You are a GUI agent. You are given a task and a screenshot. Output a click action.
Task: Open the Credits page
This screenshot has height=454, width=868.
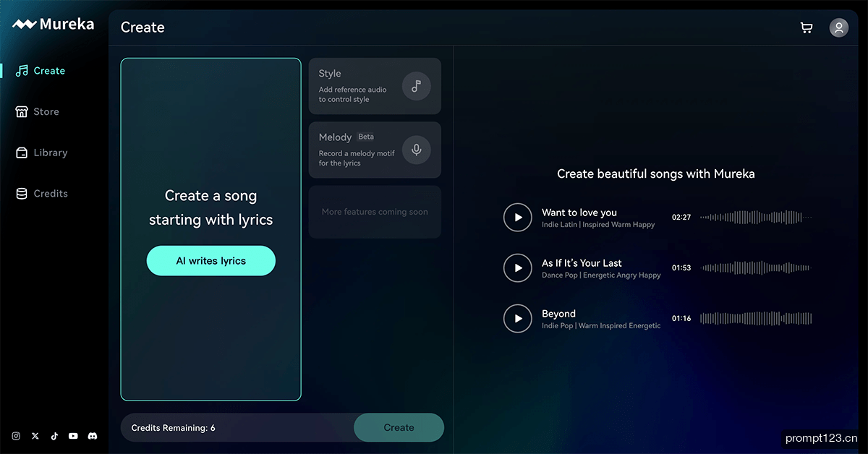[41, 194]
